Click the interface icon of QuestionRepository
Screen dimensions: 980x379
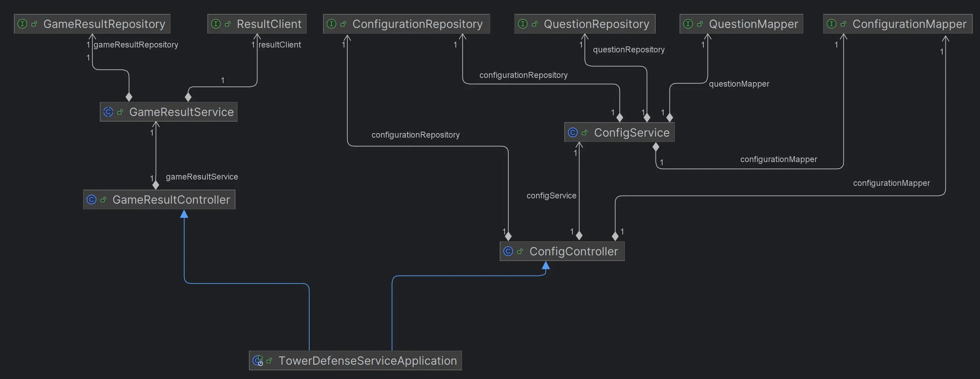[x=523, y=24]
